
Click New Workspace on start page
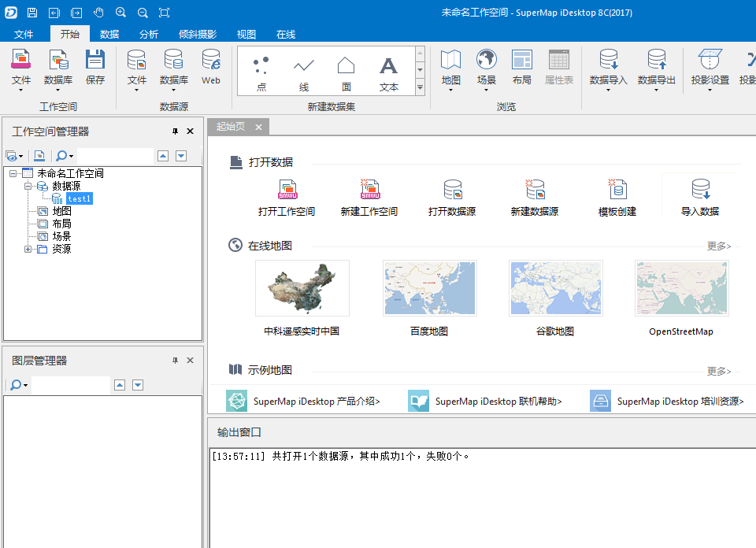[369, 198]
